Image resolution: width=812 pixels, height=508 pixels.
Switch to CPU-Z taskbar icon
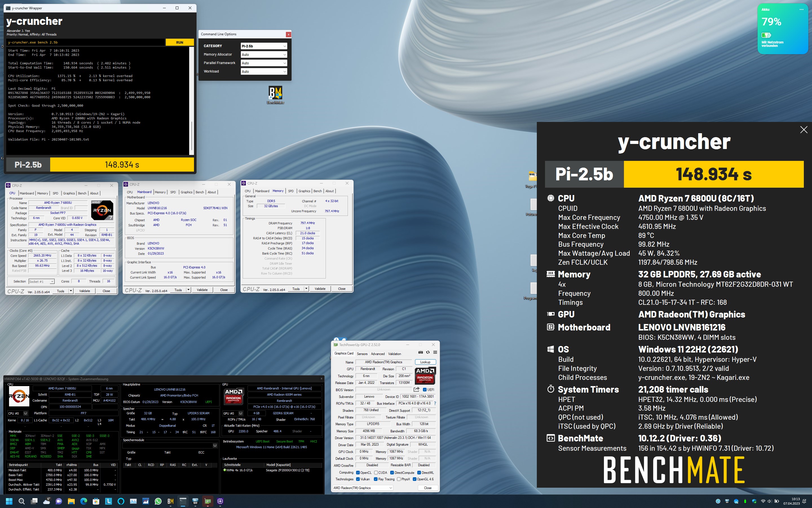coord(220,501)
